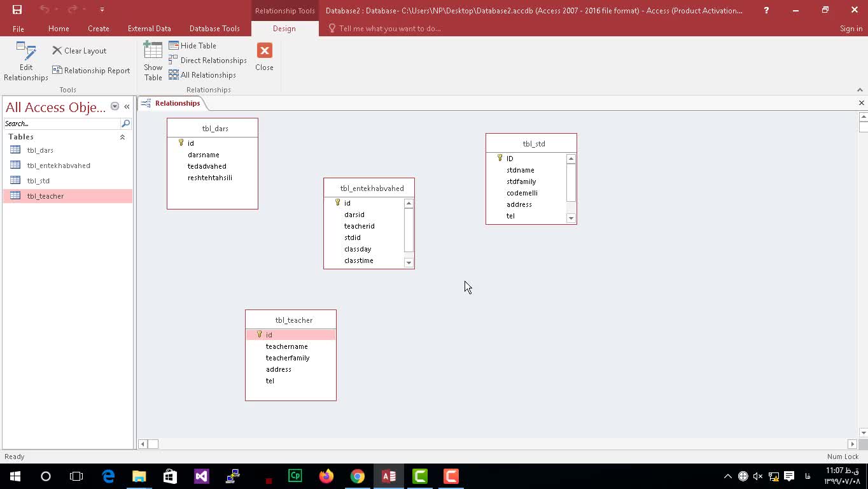Collapse the navigation pane with the shutter button
Image resolution: width=868 pixels, height=489 pixels.
[127, 106]
